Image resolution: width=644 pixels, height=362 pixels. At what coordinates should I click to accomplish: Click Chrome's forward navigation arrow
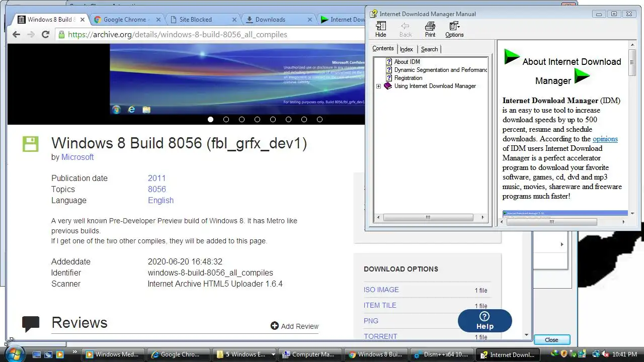pyautogui.click(x=31, y=35)
